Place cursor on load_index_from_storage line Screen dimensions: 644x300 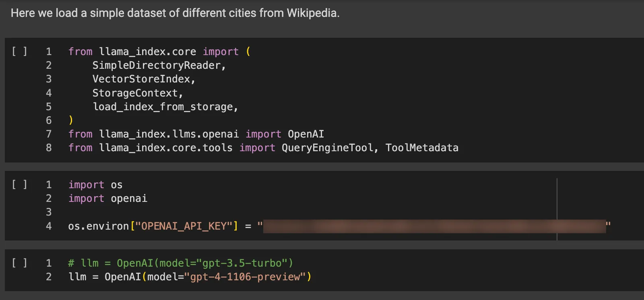coord(163,107)
